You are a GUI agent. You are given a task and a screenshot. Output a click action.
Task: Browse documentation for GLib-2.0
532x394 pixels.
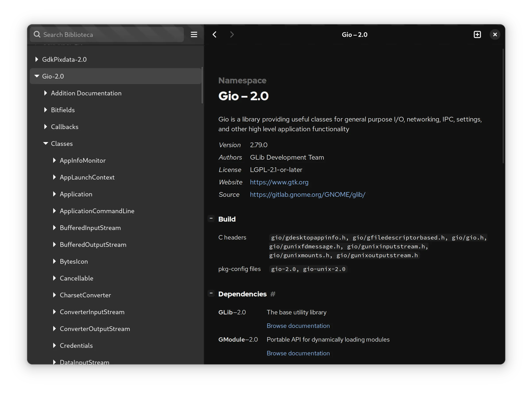tap(298, 326)
